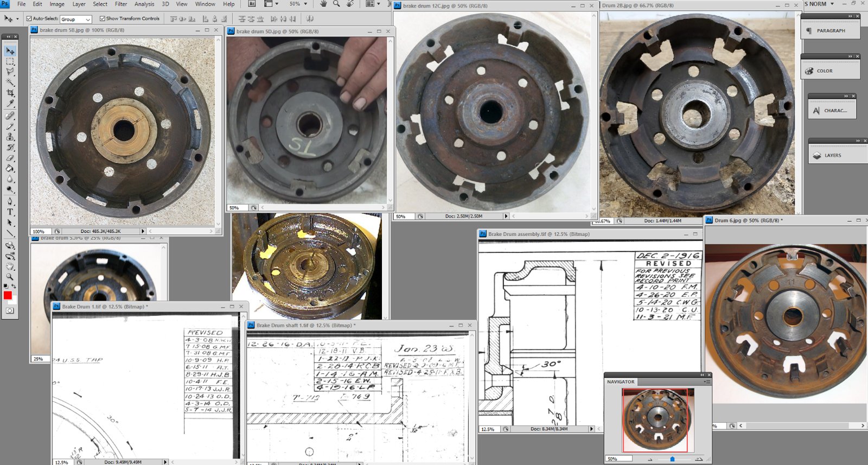Image resolution: width=868 pixels, height=465 pixels.
Task: Choose the Horizontal Type tool
Action: 10,212
